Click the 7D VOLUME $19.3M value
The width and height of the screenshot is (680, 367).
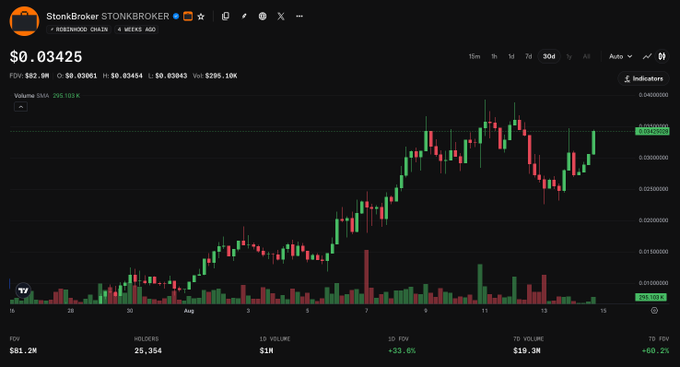tap(526, 351)
